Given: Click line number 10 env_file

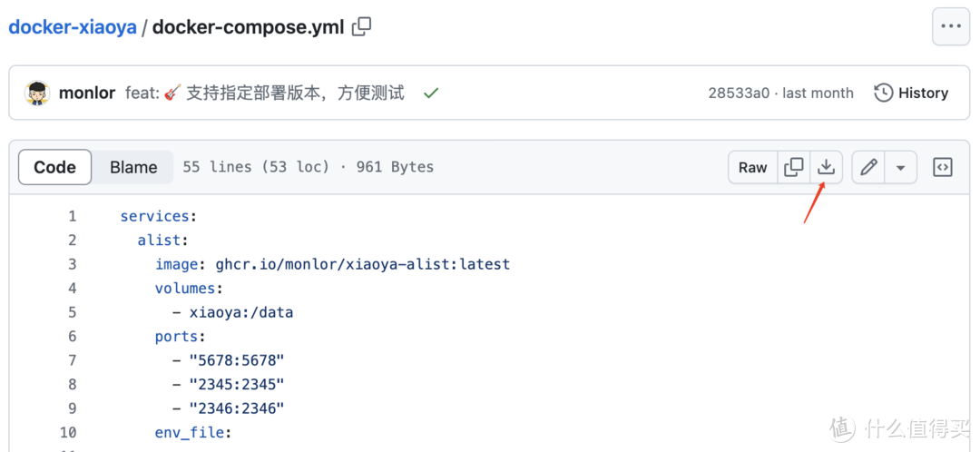Looking at the screenshot, I should click(x=68, y=432).
